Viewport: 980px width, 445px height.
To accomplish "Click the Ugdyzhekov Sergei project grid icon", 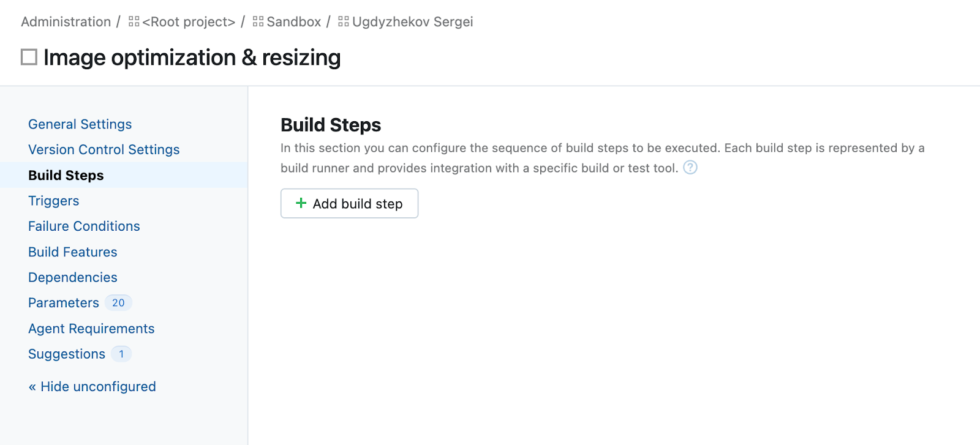I will click(x=344, y=22).
